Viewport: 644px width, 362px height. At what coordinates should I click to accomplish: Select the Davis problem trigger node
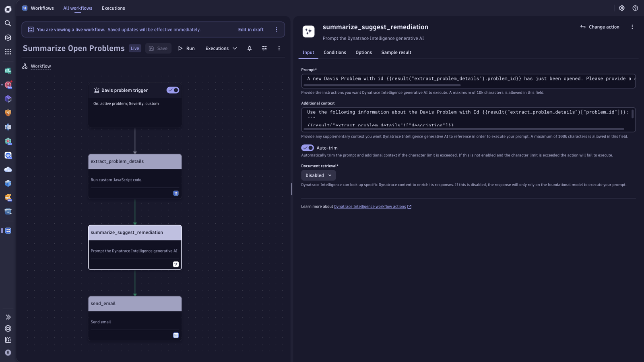click(x=135, y=105)
